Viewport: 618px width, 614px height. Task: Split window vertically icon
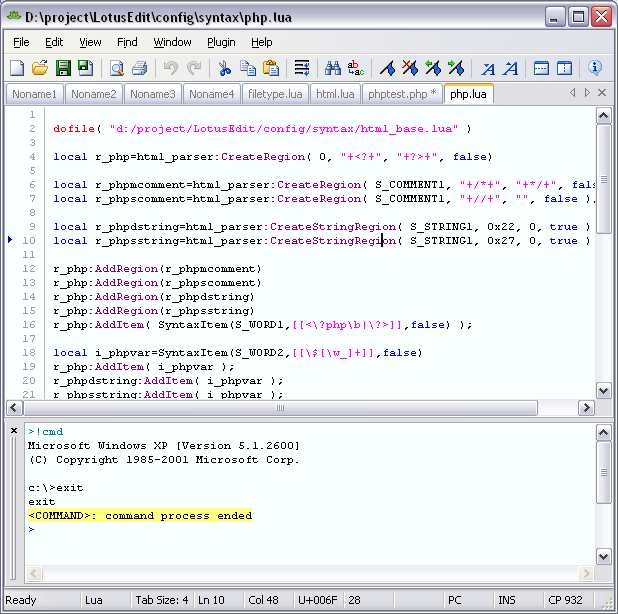tap(565, 68)
